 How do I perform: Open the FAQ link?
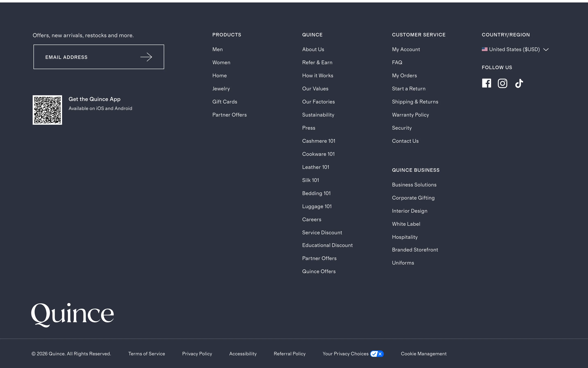(397, 63)
